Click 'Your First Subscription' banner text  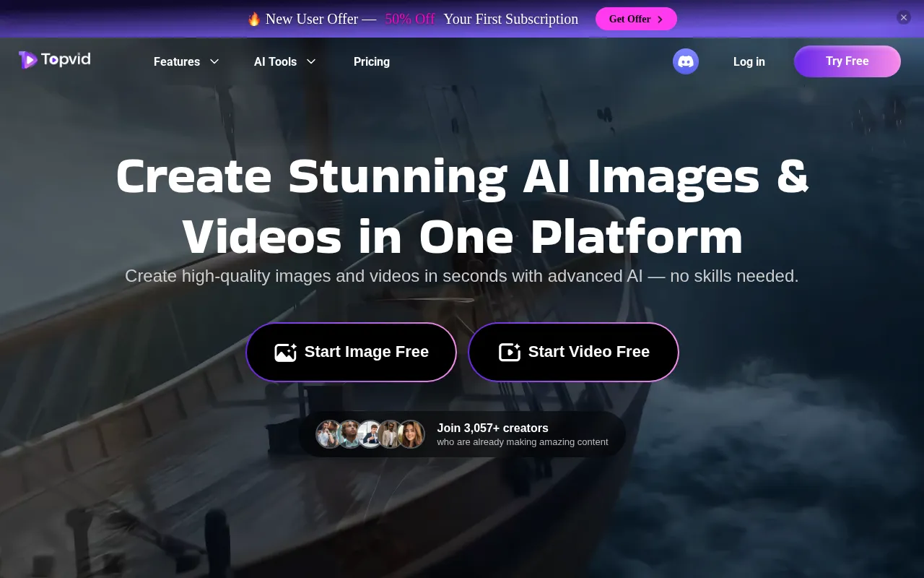click(511, 19)
